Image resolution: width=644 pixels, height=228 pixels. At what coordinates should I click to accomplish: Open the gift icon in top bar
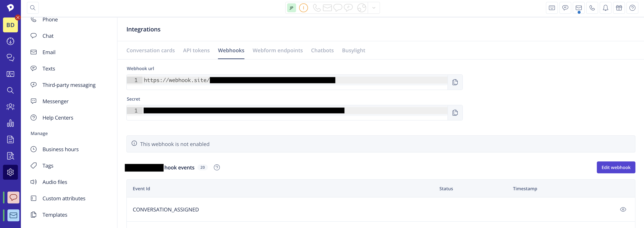click(619, 8)
